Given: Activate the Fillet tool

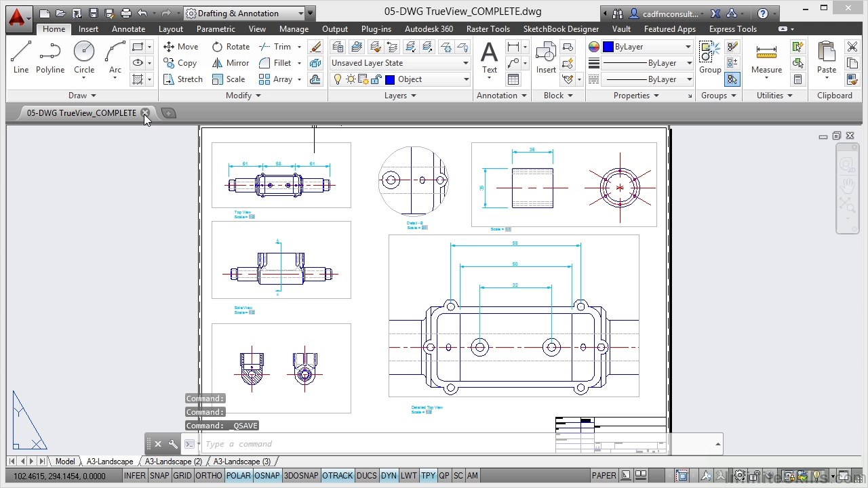Looking at the screenshot, I should (x=275, y=63).
